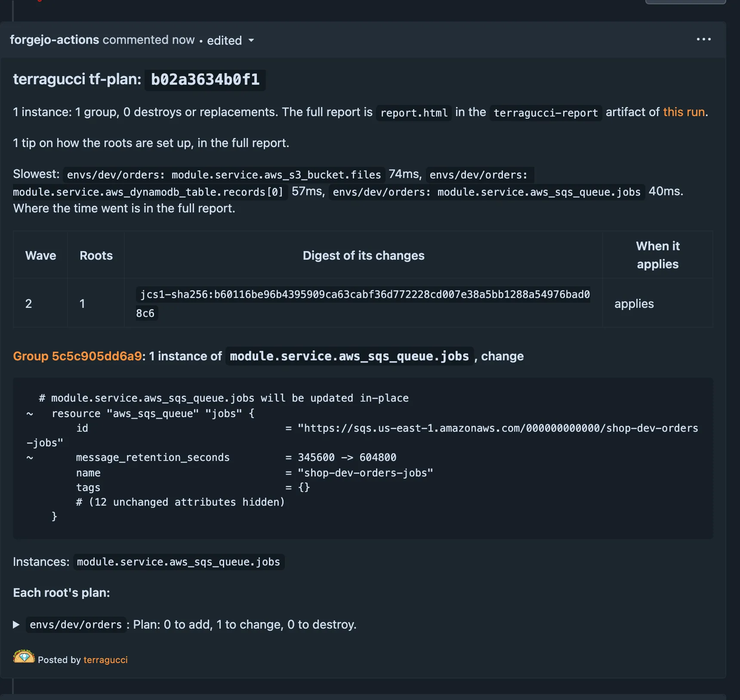740x700 pixels.
Task: Select the commit hash b02a3634b0f1
Action: pyautogui.click(x=205, y=80)
